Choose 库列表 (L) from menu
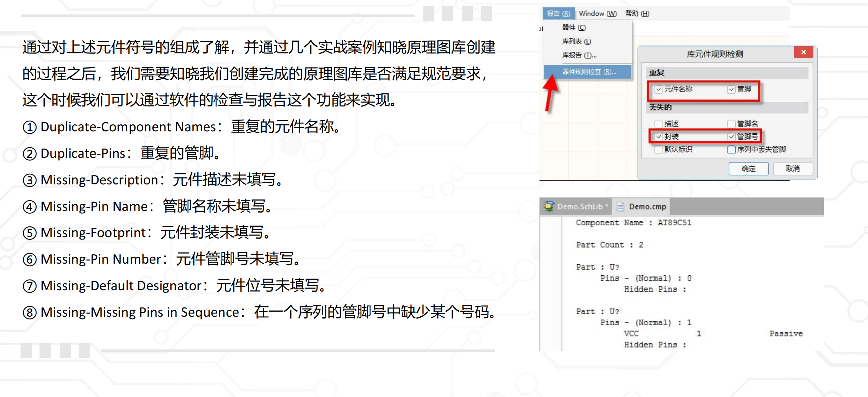The image size is (868, 397). click(x=576, y=41)
